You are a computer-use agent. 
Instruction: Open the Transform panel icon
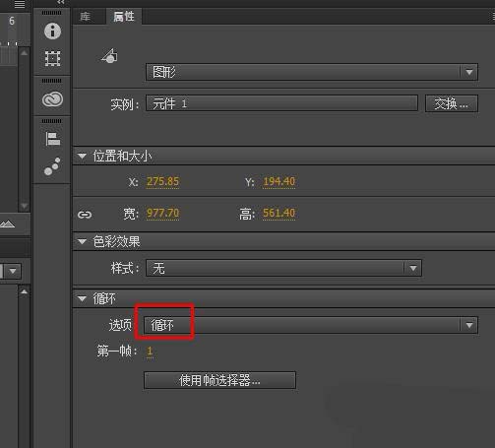pyautogui.click(x=52, y=58)
